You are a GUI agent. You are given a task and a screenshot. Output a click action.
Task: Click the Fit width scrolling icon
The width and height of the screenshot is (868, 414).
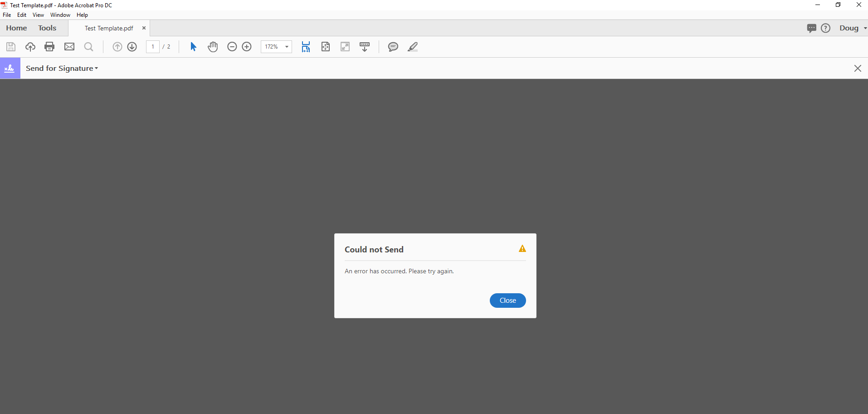click(306, 47)
